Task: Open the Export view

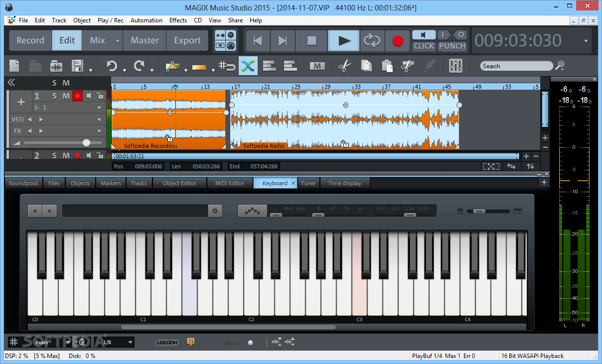Action: coord(187,40)
